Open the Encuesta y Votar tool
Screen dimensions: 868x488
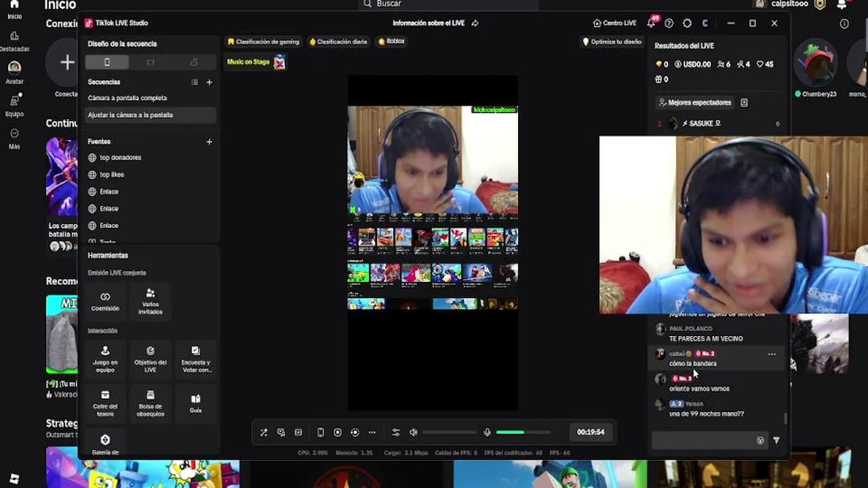[195, 359]
